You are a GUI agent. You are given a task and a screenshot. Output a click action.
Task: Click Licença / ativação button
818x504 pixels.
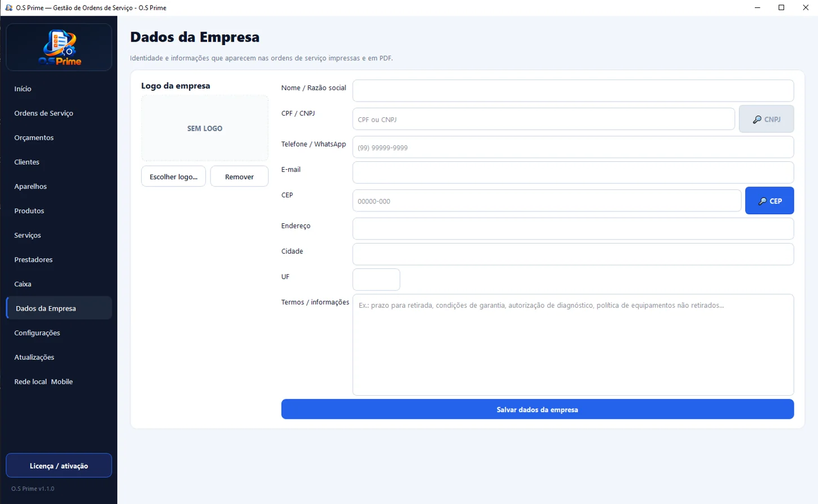(59, 466)
